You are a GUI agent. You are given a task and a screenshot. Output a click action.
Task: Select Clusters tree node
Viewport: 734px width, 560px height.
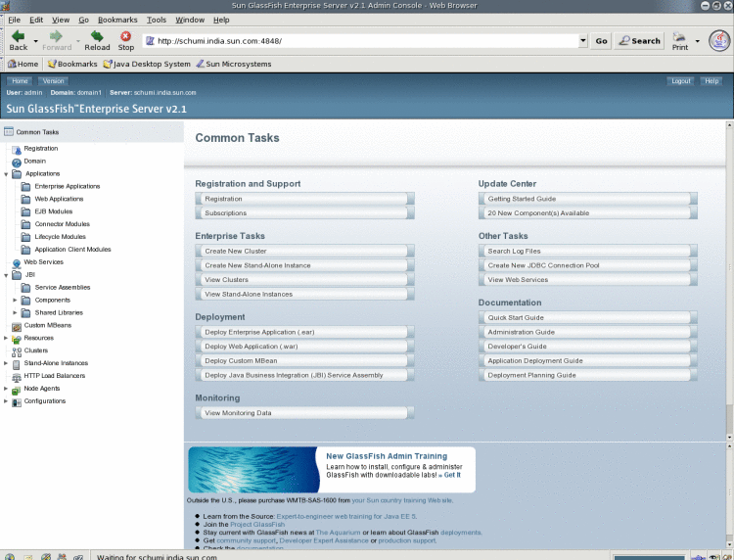(36, 350)
